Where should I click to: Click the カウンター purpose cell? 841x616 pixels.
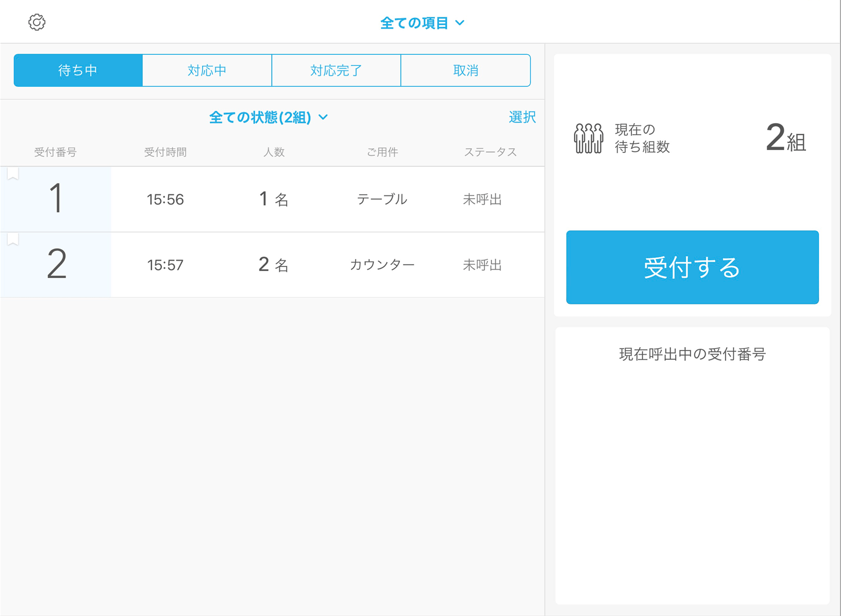pyautogui.click(x=382, y=264)
